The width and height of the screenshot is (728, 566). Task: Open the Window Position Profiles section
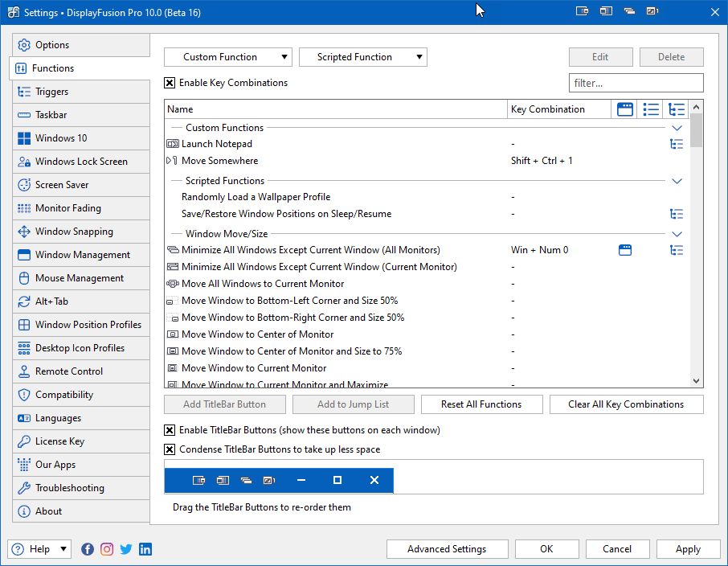point(81,325)
